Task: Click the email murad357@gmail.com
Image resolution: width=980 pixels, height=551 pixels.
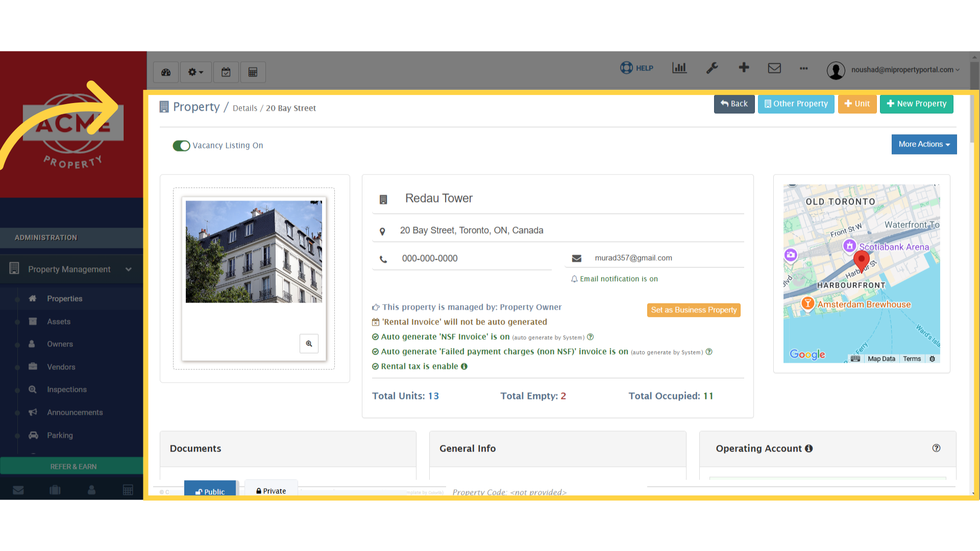Action: coord(633,258)
